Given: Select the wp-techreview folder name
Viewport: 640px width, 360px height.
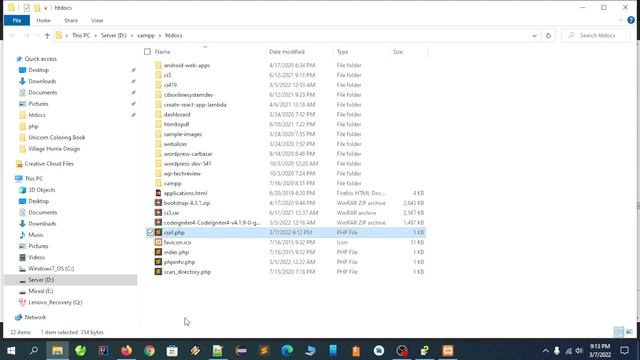Looking at the screenshot, I should (x=182, y=173).
